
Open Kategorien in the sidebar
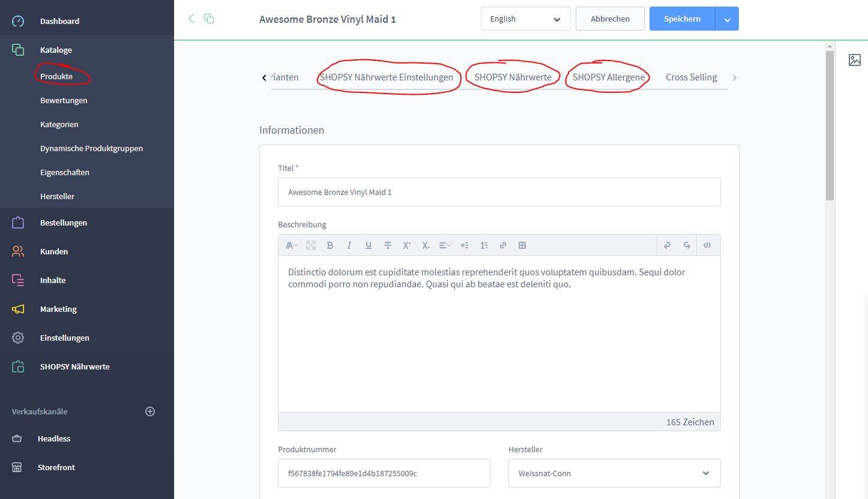[x=59, y=124]
